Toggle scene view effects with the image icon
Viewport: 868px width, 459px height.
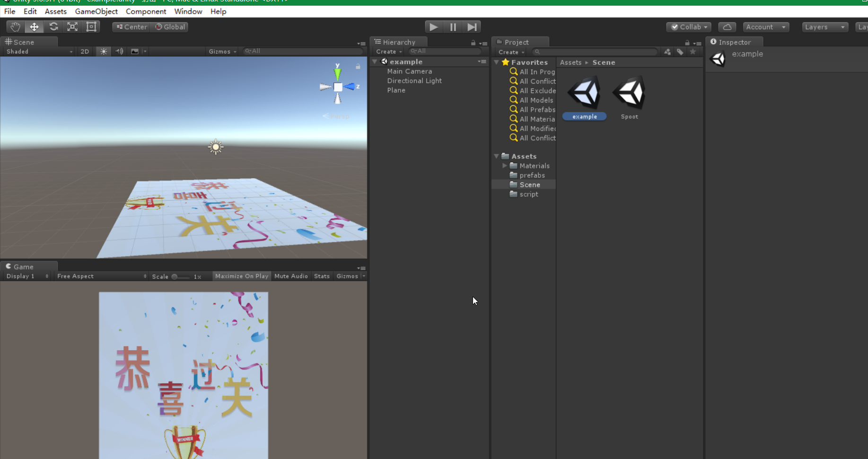coord(135,51)
